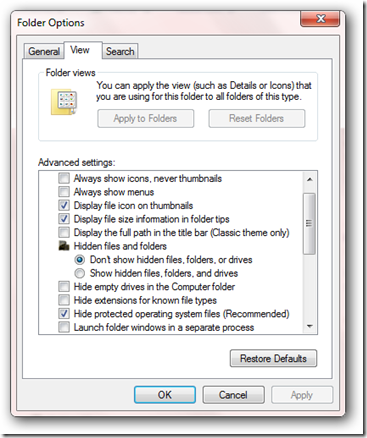367x438 pixels.
Task: Select Don't show hidden files, folders, or drives
Action: pos(80,260)
